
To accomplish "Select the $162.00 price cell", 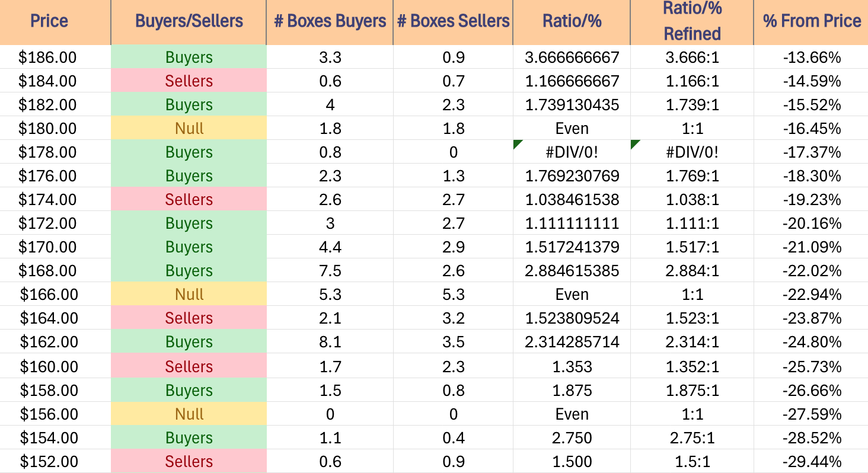I will pos(55,342).
